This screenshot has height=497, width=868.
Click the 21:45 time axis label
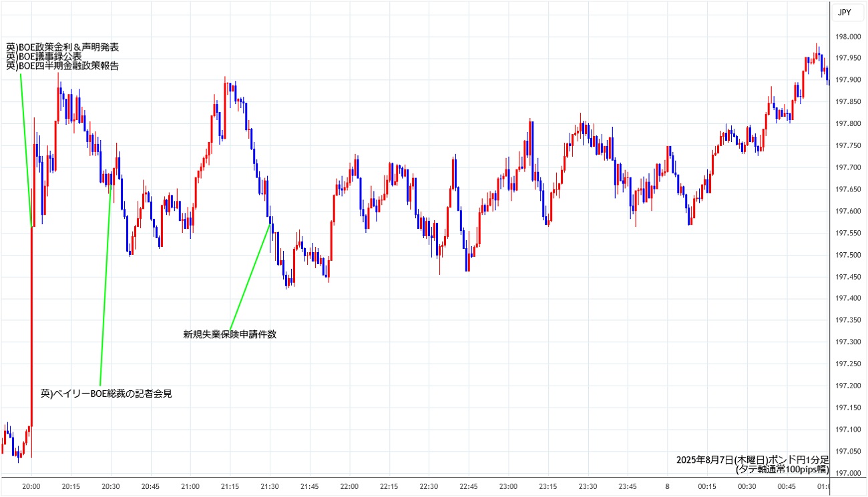(310, 486)
